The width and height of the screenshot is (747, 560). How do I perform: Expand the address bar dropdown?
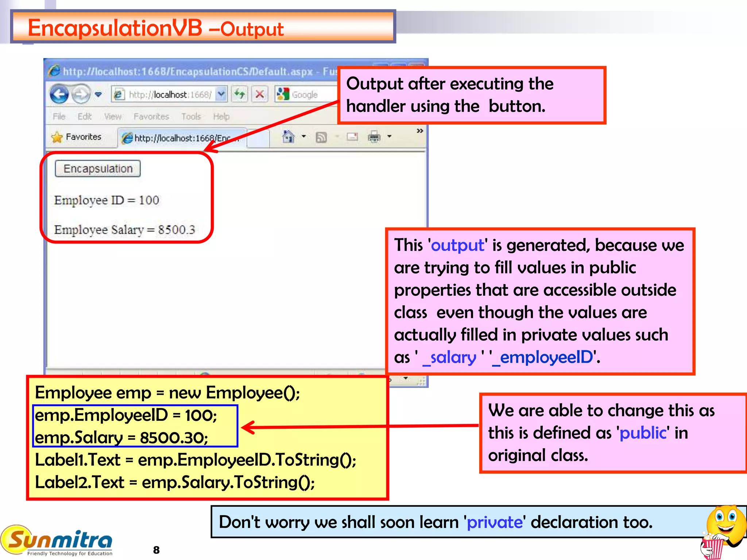221,94
